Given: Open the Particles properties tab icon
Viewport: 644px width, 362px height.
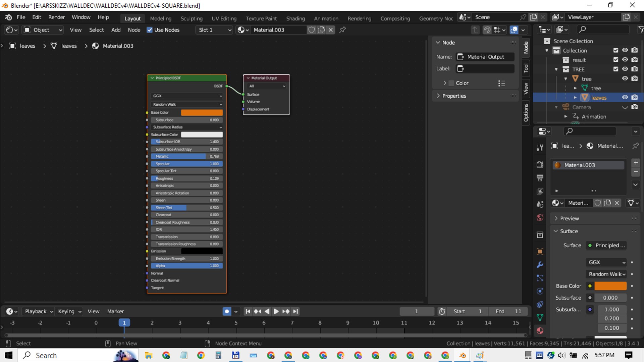Looking at the screenshot, I should (x=540, y=278).
